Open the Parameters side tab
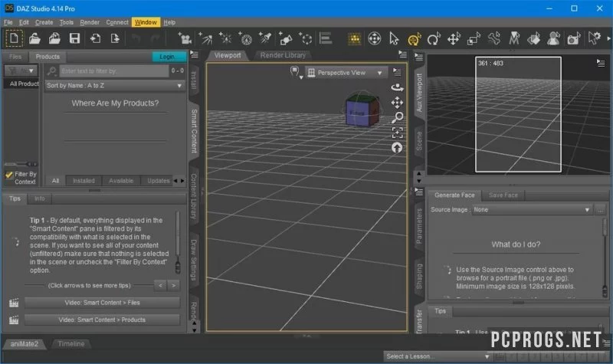This screenshot has height=364, width=613. click(419, 226)
